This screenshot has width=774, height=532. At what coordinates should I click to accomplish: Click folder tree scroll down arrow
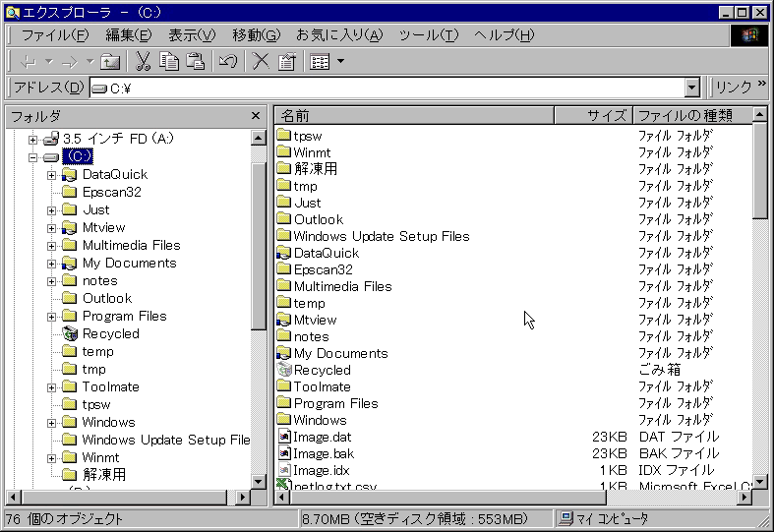point(259,482)
